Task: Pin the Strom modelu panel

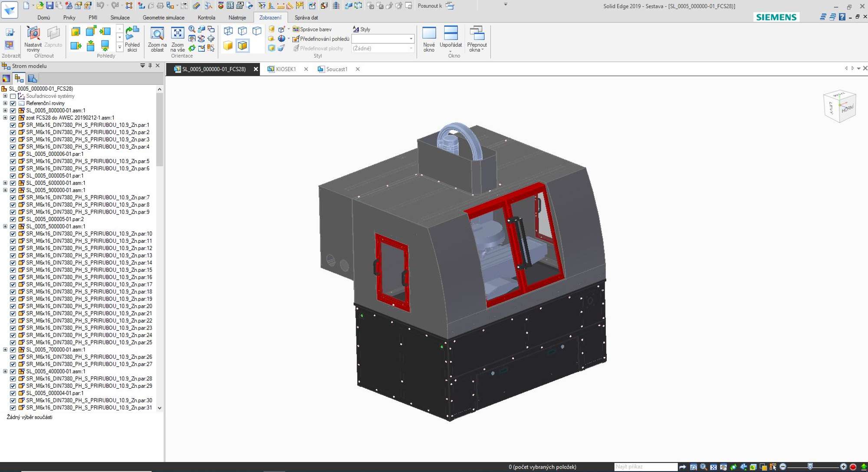Action: pyautogui.click(x=150, y=66)
